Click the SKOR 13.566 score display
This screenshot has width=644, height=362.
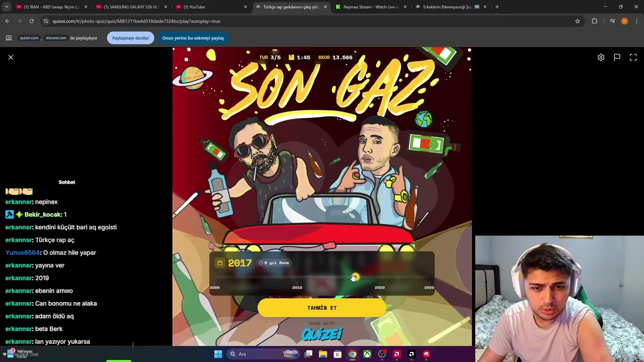pyautogui.click(x=335, y=57)
